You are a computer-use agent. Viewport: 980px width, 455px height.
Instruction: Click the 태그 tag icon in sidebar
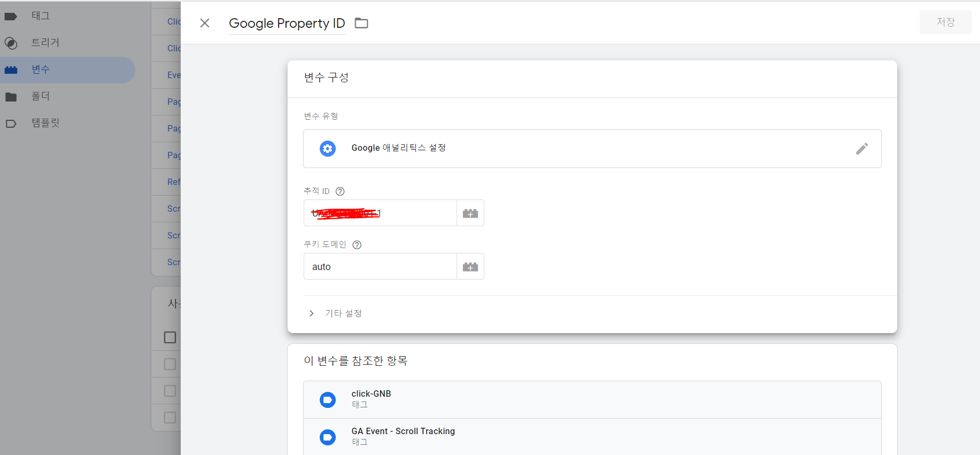pyautogui.click(x=11, y=17)
